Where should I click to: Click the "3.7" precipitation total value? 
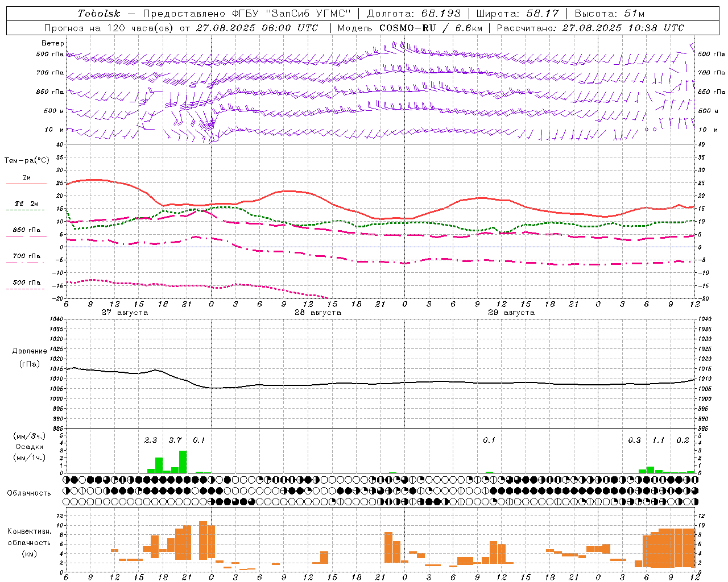point(175,440)
